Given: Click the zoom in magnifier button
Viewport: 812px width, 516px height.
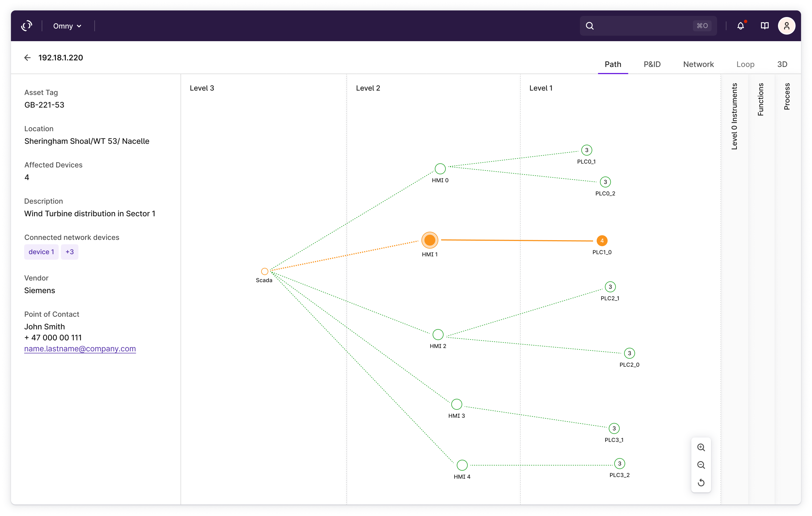Looking at the screenshot, I should point(701,447).
